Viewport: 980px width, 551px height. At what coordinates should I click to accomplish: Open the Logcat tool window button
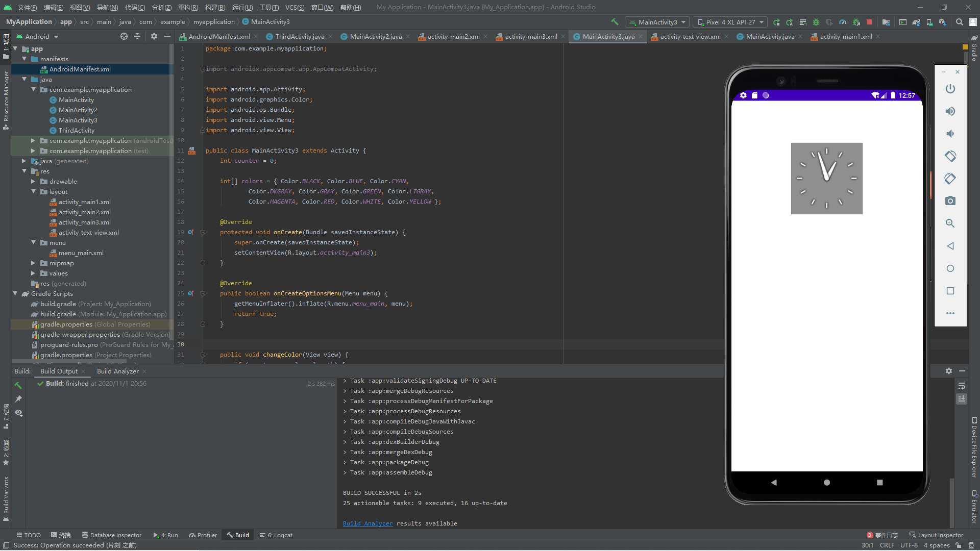coord(276,535)
